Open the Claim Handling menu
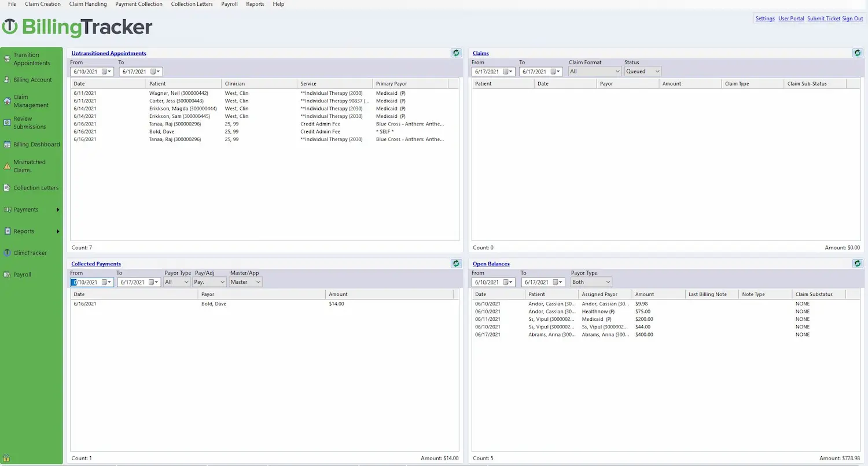This screenshot has height=466, width=868. [87, 4]
